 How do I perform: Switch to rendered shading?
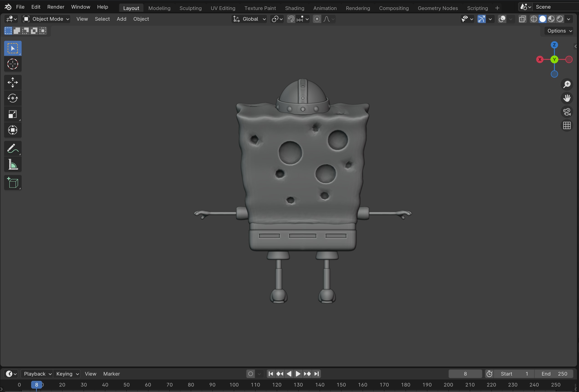click(560, 19)
